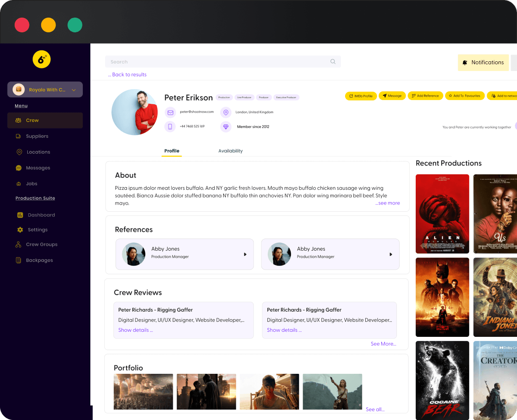
Task: Click the Backpages document icon
Action: tap(18, 260)
